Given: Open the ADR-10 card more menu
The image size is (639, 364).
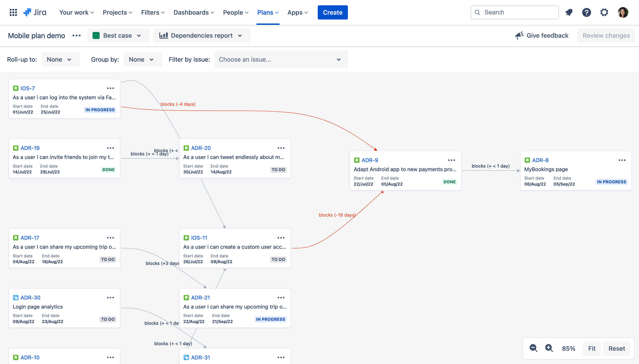Looking at the screenshot, I should (110, 358).
